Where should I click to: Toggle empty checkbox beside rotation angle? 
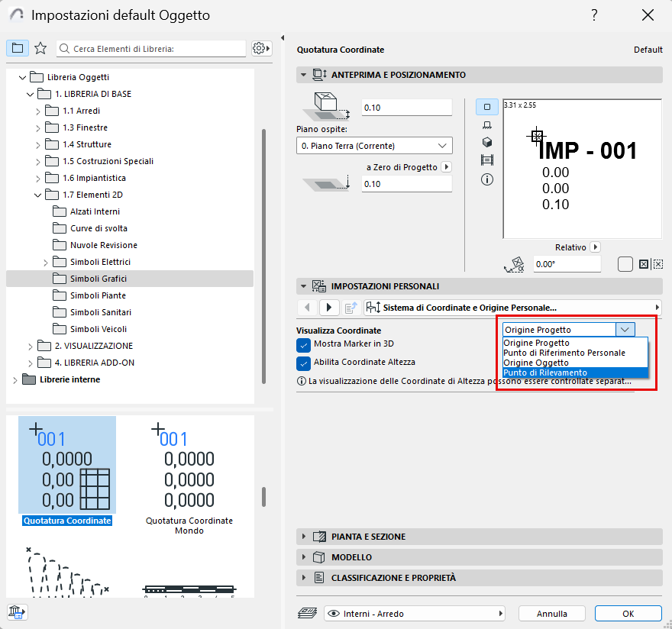(x=625, y=264)
